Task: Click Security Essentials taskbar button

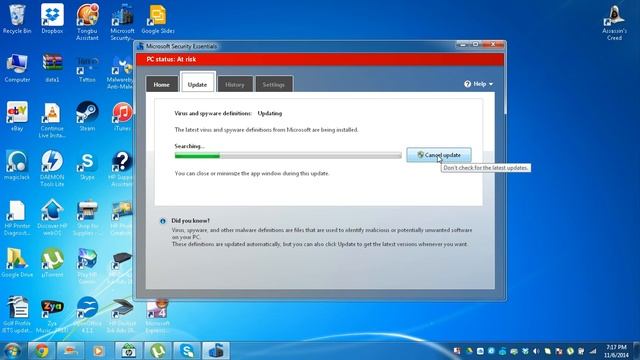Action: pyautogui.click(x=216, y=351)
